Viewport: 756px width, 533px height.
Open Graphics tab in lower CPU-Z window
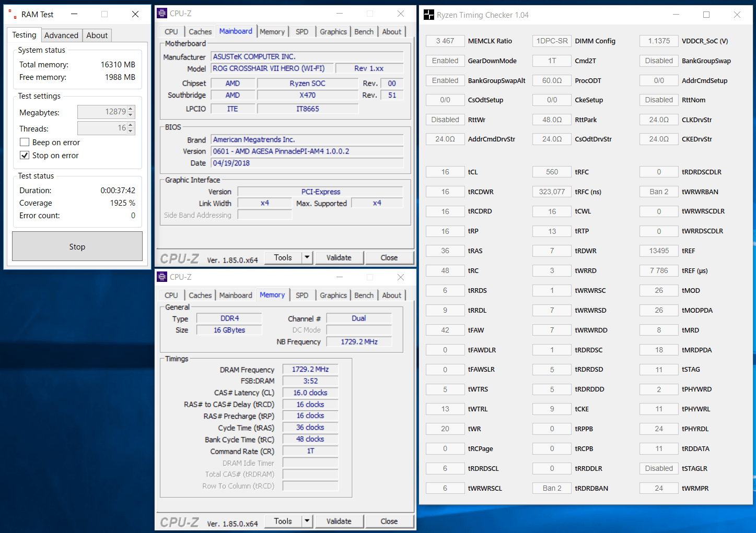pos(333,295)
